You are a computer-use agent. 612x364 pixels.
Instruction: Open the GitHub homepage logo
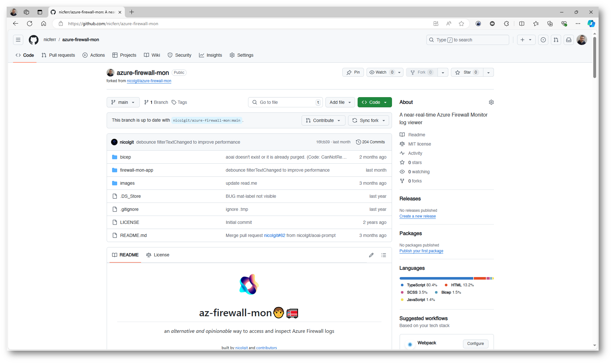(x=33, y=40)
